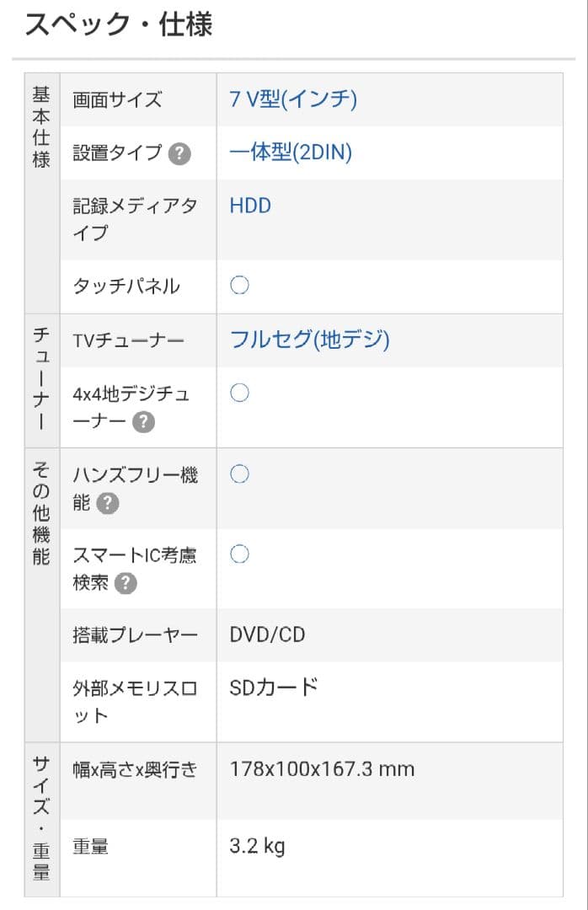Viewport: 588px width, 910px height.
Task: Click help icon next to 設置タイプ
Action: [179, 153]
